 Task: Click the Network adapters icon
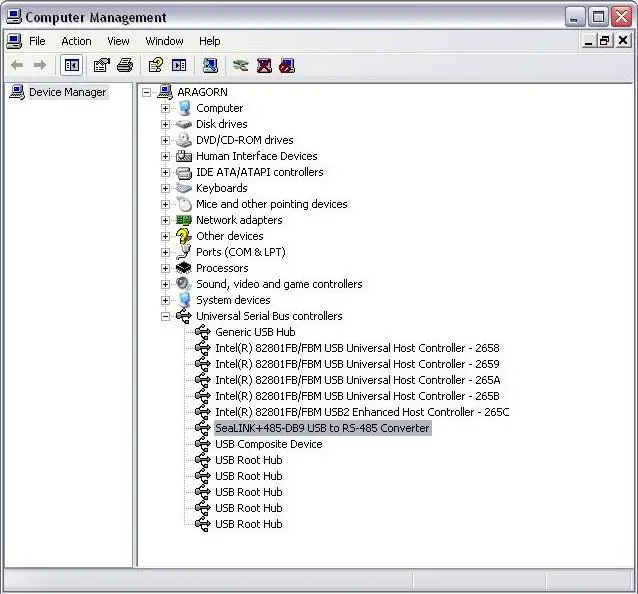(184, 220)
